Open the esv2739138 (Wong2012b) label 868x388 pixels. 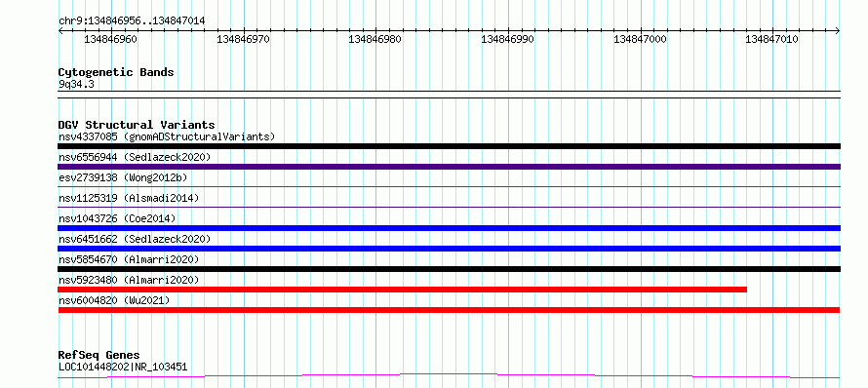tap(123, 177)
